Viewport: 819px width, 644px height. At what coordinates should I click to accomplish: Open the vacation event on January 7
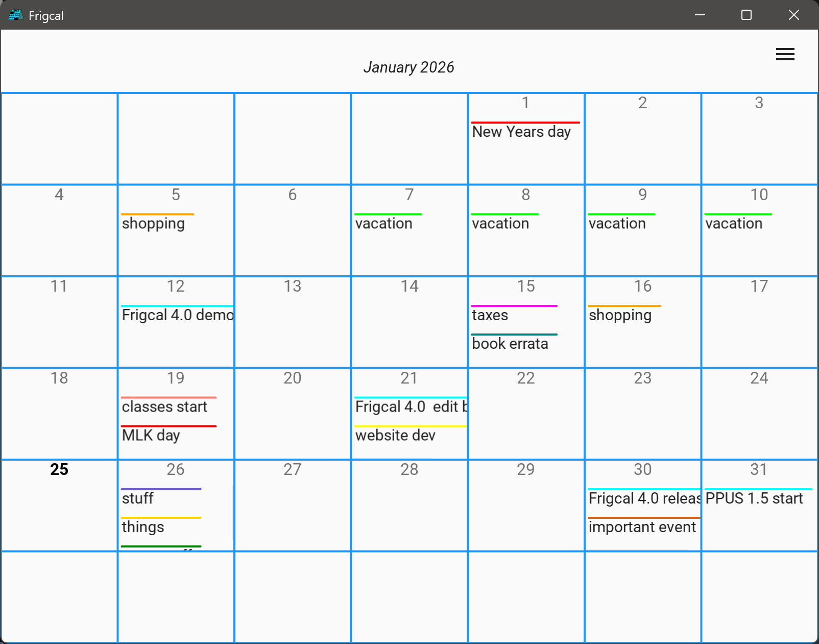[383, 224]
